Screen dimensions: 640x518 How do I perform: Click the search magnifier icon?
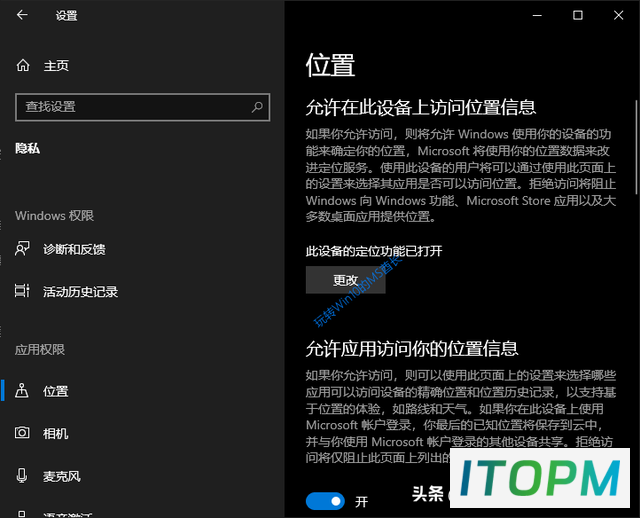(257, 107)
